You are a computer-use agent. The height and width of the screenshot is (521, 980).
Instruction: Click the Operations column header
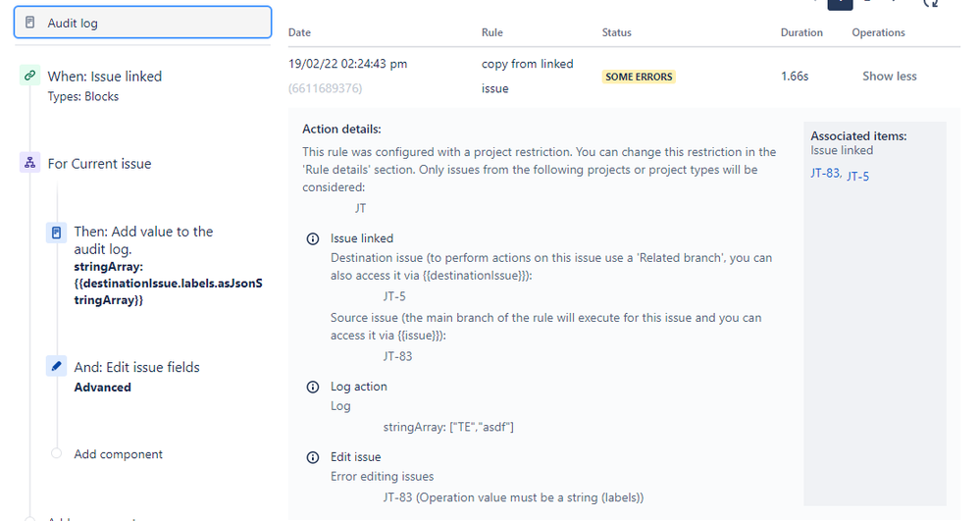click(878, 32)
